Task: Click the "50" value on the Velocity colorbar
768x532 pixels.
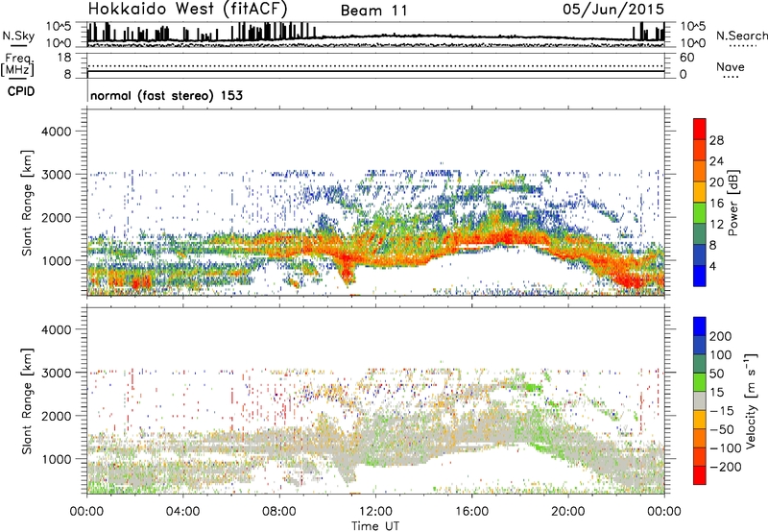Action: [716, 374]
